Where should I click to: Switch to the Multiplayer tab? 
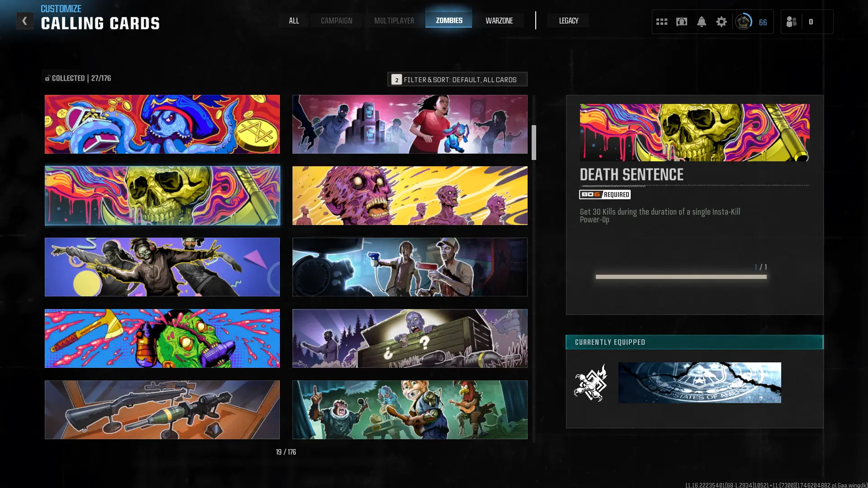[394, 21]
